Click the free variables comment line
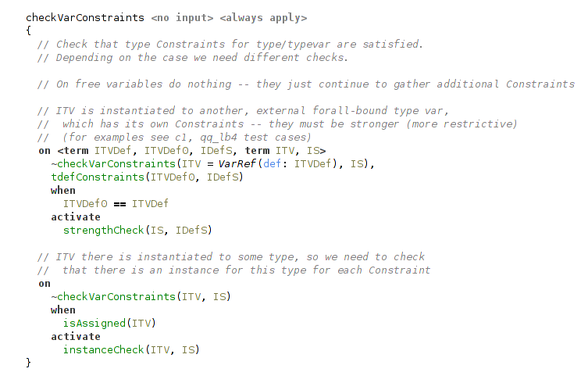588x383 pixels. click(306, 84)
